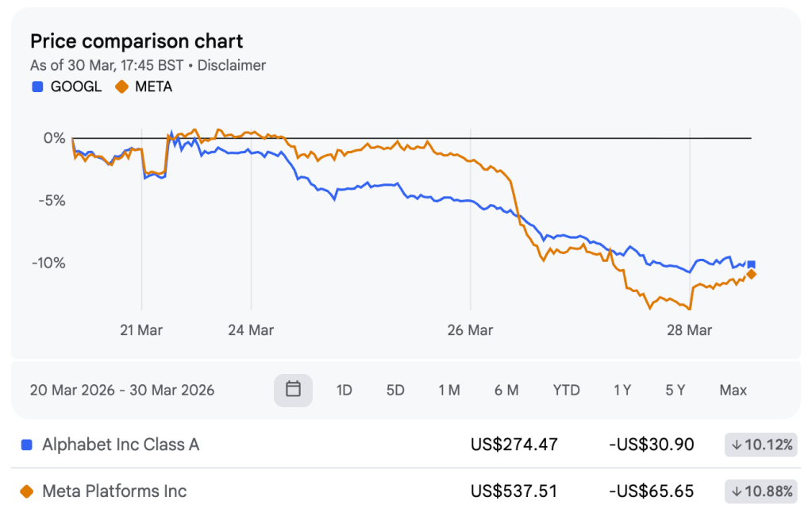Show the YTD price range
The image size is (812, 520).
pyautogui.click(x=566, y=390)
